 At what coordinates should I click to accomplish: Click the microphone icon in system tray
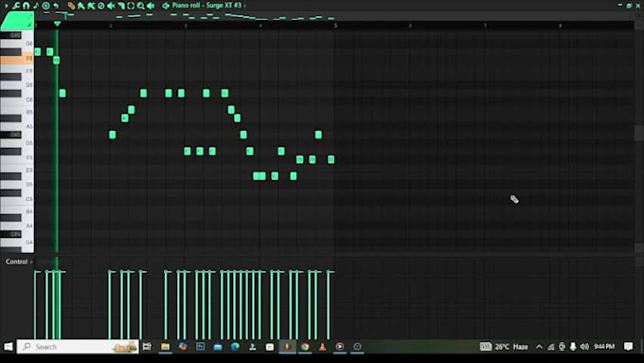pyautogui.click(x=573, y=347)
